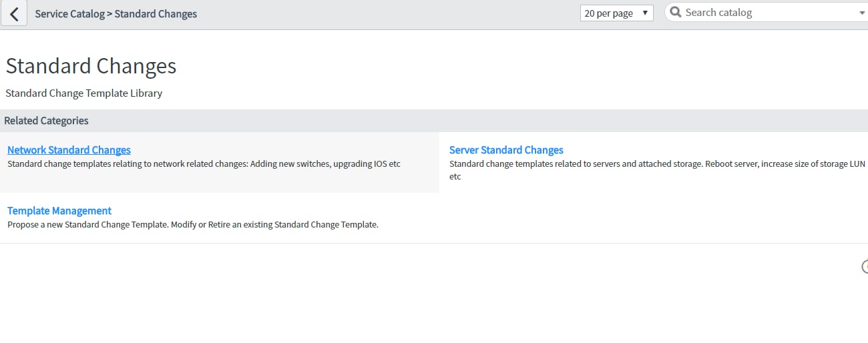The width and height of the screenshot is (868, 343).
Task: Click the magnifier icon in search catalog
Action: click(x=676, y=12)
